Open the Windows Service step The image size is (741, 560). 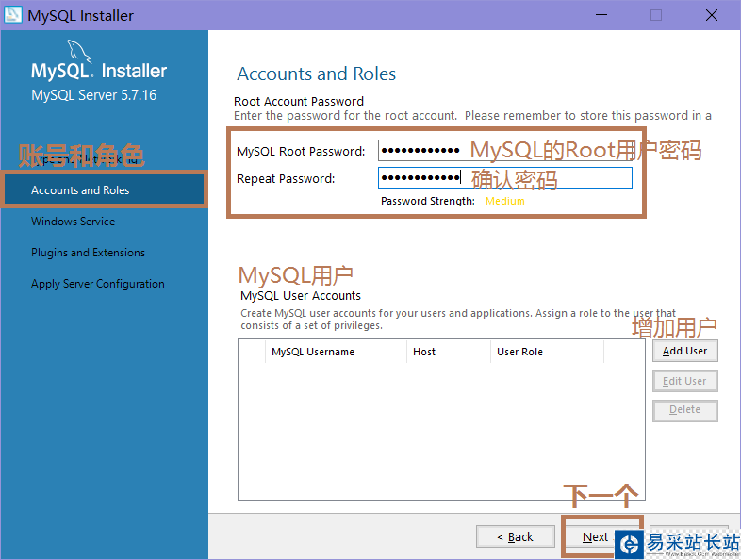[74, 222]
